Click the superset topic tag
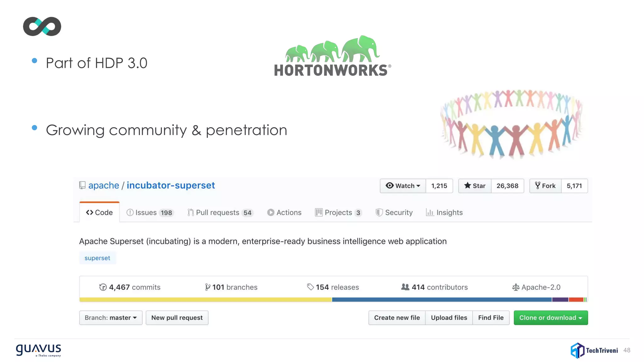The image size is (644, 362). point(97,258)
